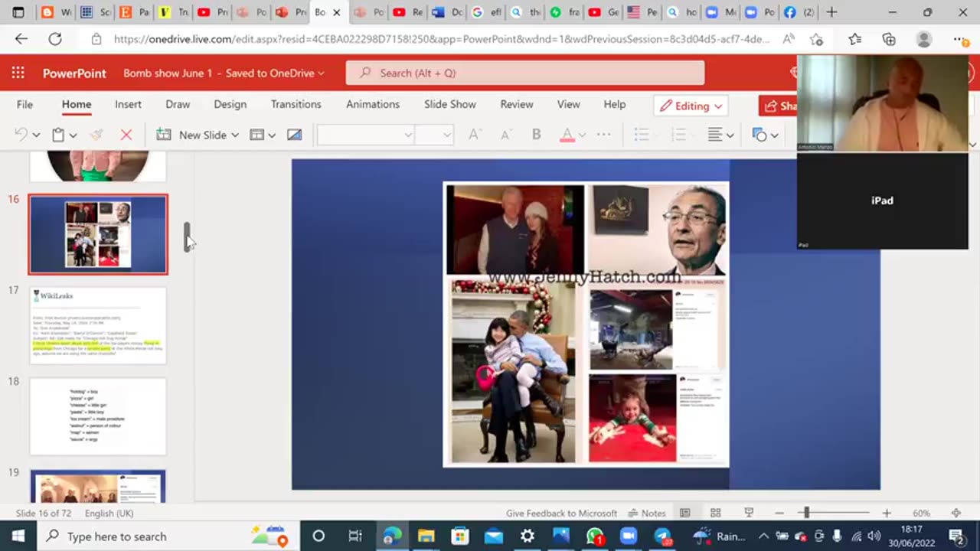This screenshot has width=980, height=551.
Task: Click the Design Ideas picture icon
Action: [294, 135]
